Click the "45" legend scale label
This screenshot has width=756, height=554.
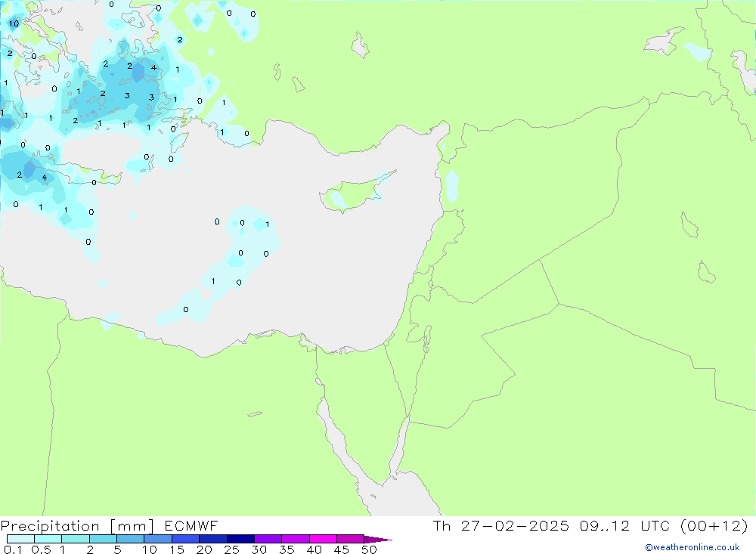tap(342, 549)
